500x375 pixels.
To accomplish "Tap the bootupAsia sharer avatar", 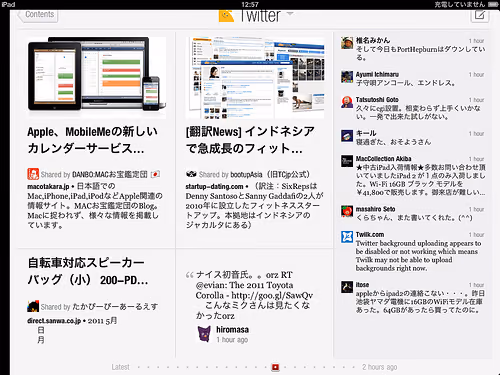I will [191, 174].
